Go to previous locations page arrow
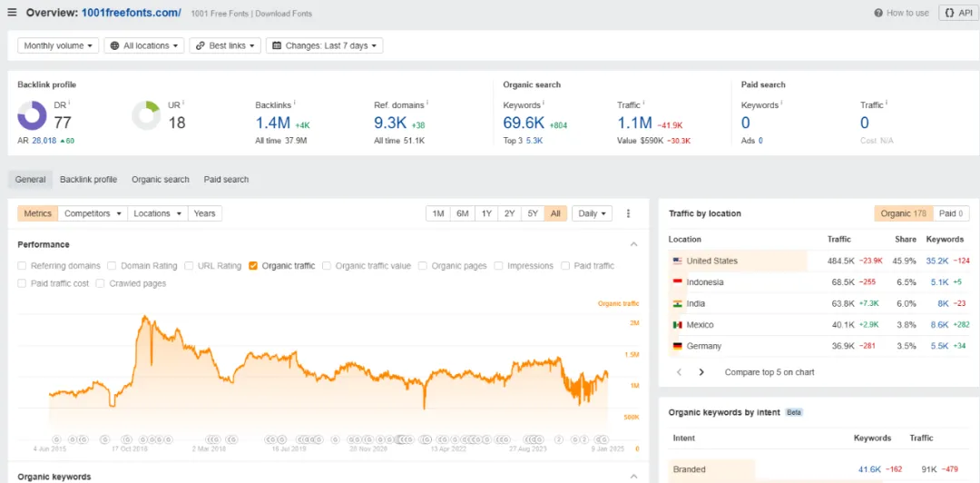 click(680, 372)
